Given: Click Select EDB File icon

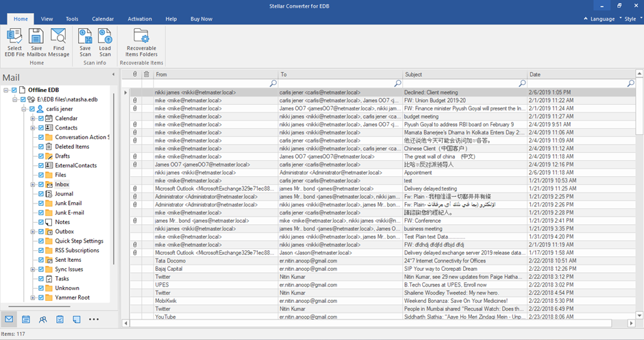Looking at the screenshot, I should point(14,36).
